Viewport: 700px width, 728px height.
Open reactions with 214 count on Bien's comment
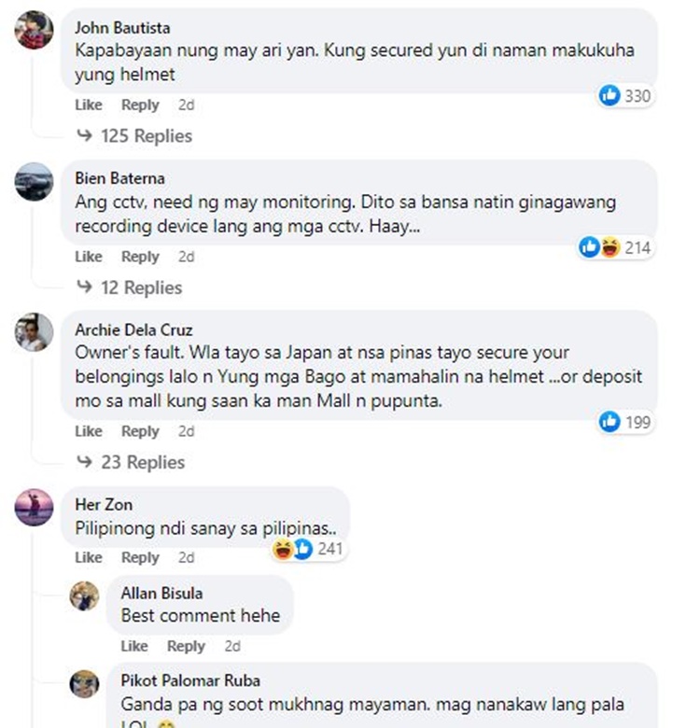[x=615, y=247]
